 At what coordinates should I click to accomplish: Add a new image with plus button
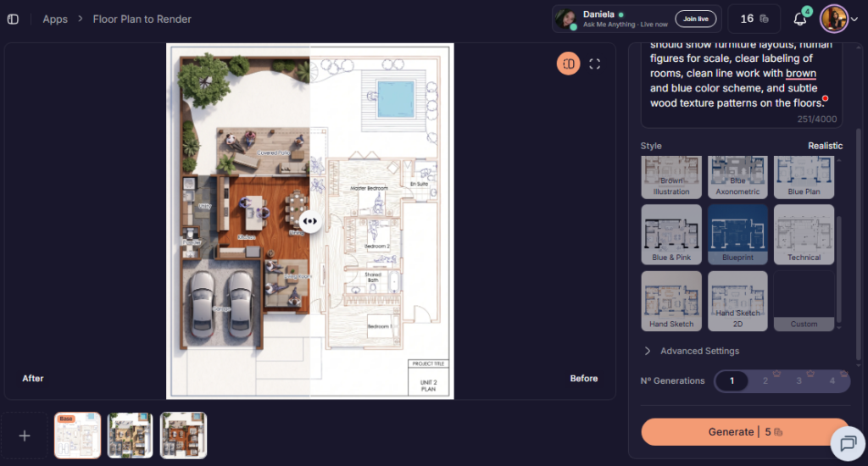tap(25, 435)
